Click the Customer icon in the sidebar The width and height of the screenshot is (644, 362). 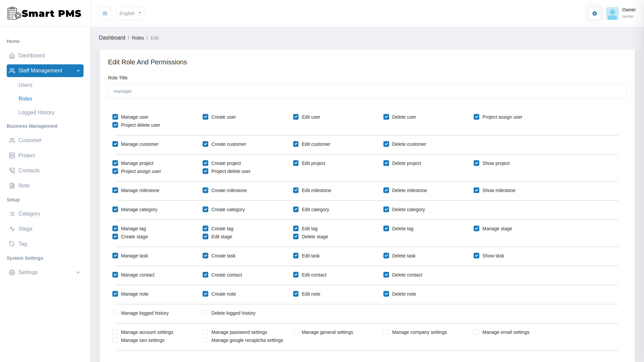[x=12, y=140]
